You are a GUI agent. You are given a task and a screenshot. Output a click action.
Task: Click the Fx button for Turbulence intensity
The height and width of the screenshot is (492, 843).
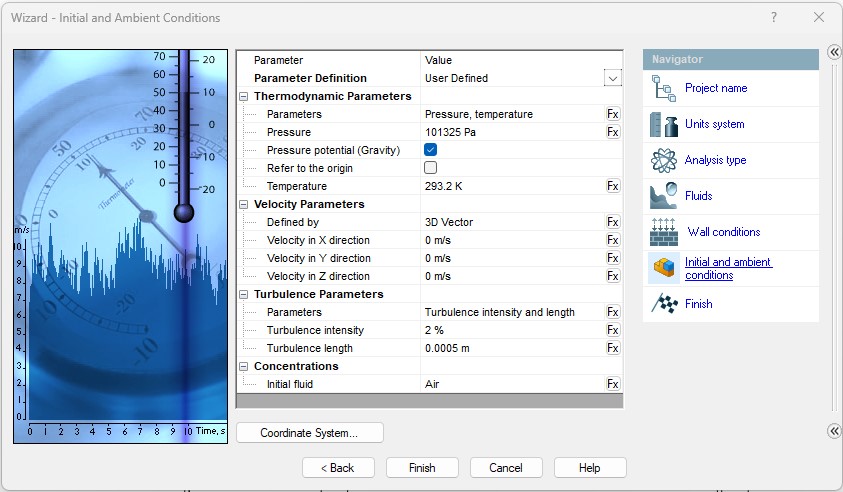(612, 330)
